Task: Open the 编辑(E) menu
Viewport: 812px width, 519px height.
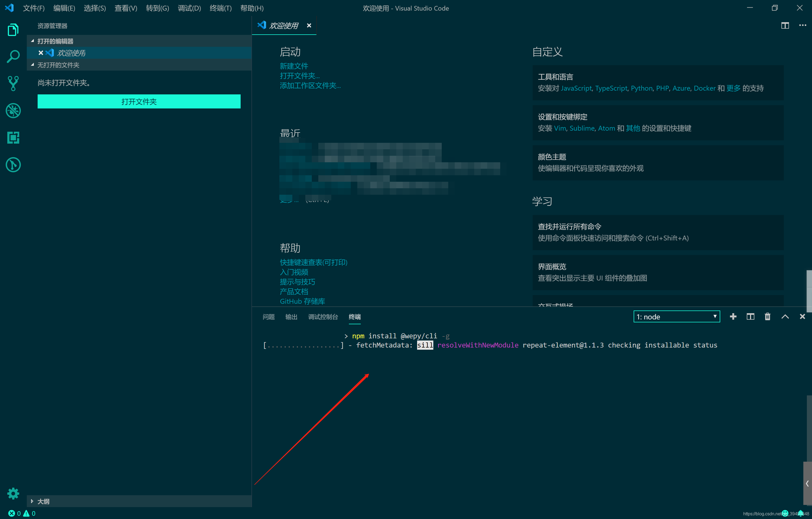Action: [x=64, y=8]
